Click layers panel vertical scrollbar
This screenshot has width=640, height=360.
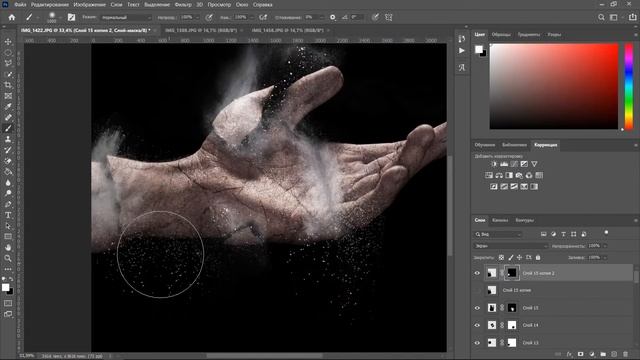tap(636, 276)
